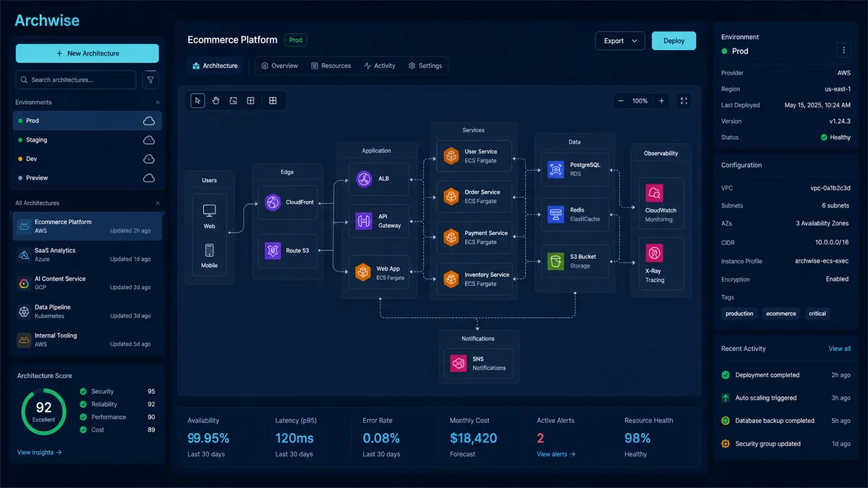Click the cloud icon in the Preview row
This screenshot has width=868, height=488.
click(149, 178)
